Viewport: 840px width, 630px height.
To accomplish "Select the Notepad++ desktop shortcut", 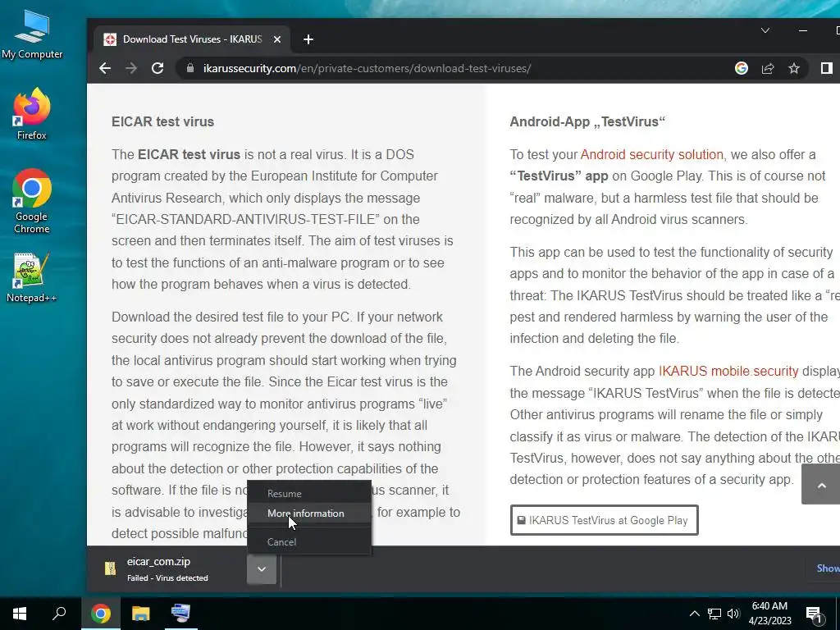I will pyautogui.click(x=32, y=277).
